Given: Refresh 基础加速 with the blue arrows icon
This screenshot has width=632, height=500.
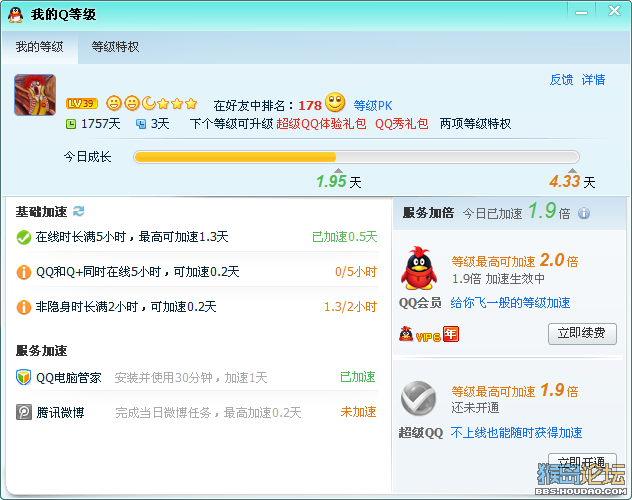Looking at the screenshot, I should [79, 211].
